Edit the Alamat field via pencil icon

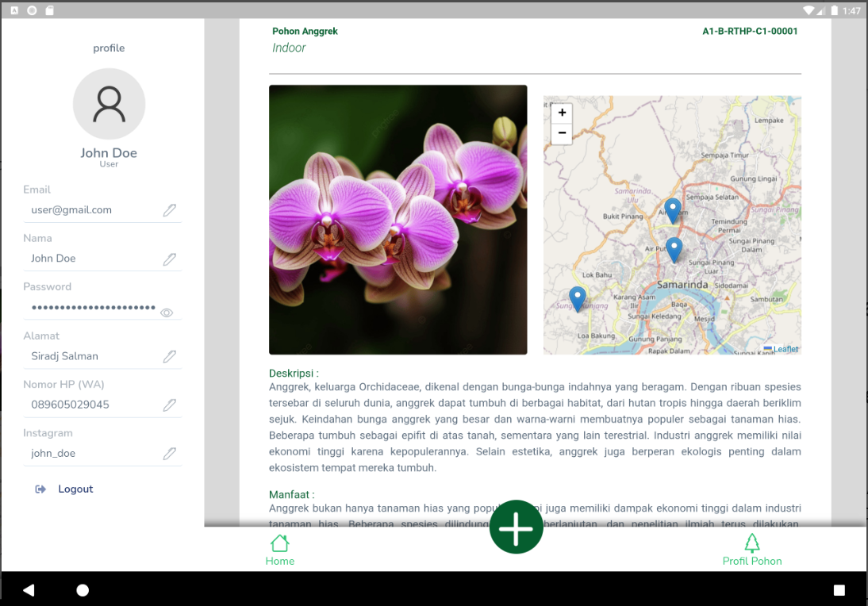click(169, 357)
